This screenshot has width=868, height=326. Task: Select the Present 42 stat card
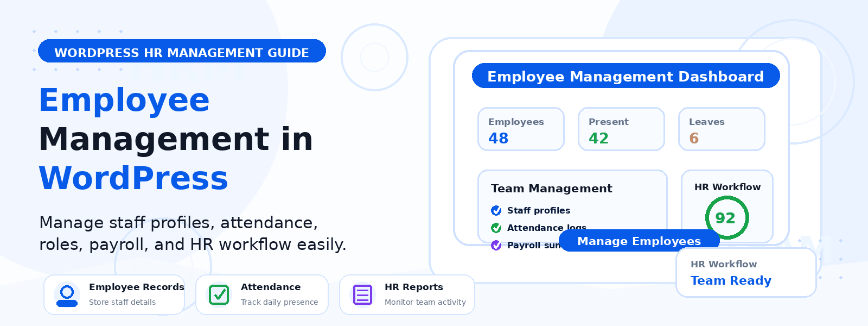click(621, 129)
